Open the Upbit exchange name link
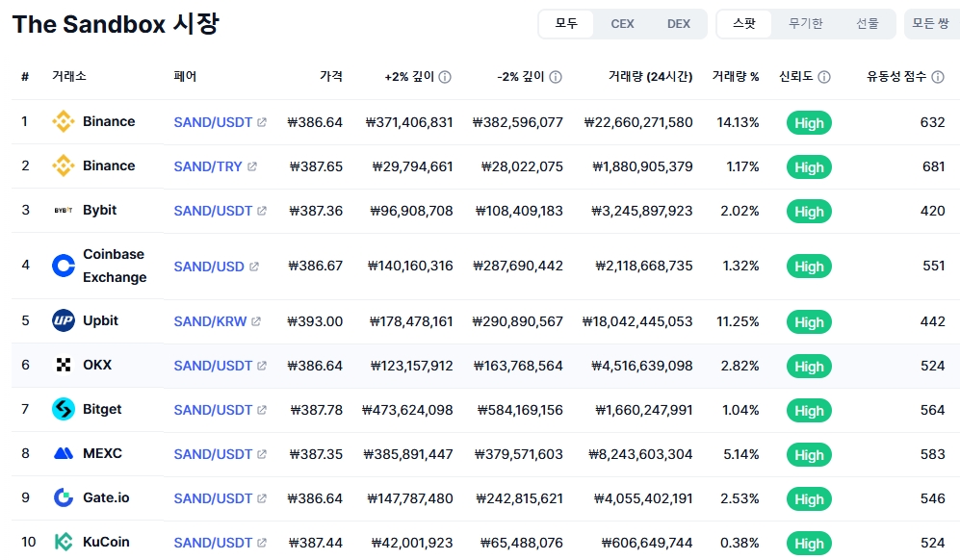 [100, 320]
